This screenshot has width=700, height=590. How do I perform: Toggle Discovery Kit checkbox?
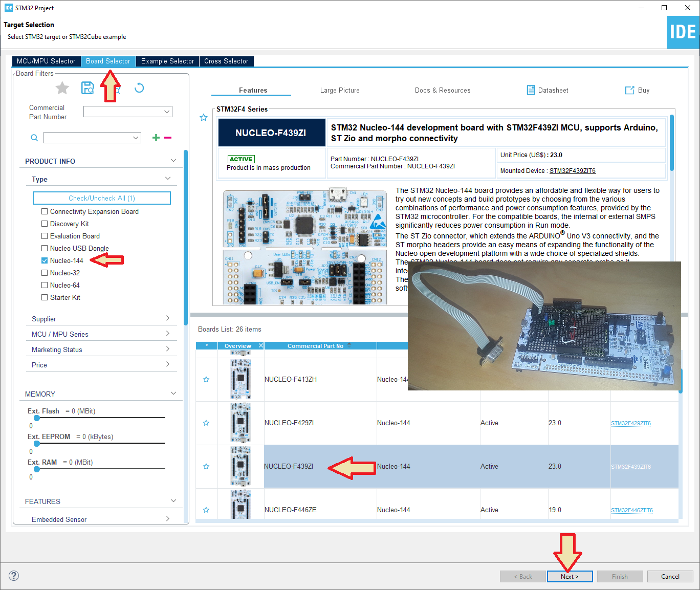point(45,224)
